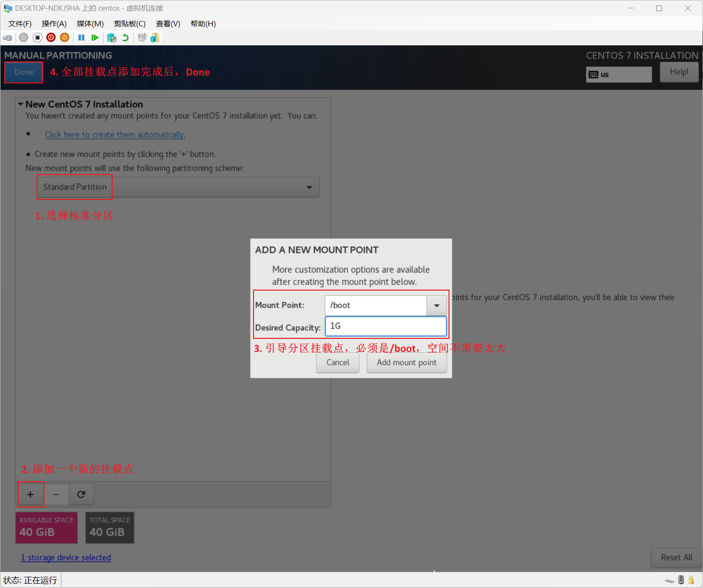Open the 操作(A) menu
703x588 pixels.
54,24
